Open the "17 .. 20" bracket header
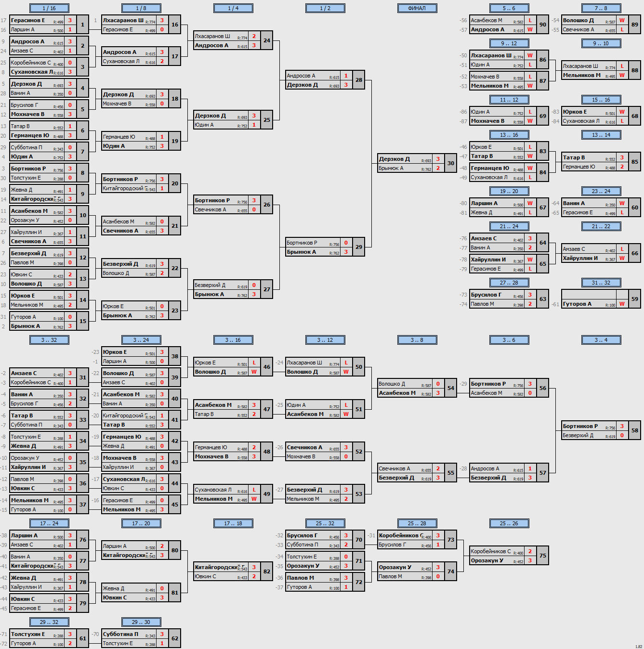644x649 pixels. 141,523
